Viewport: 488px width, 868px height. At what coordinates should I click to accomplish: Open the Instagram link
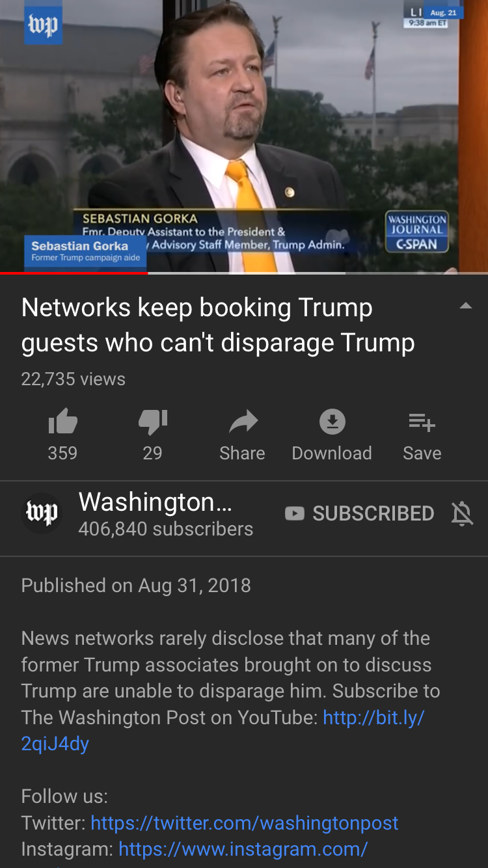pos(243,849)
